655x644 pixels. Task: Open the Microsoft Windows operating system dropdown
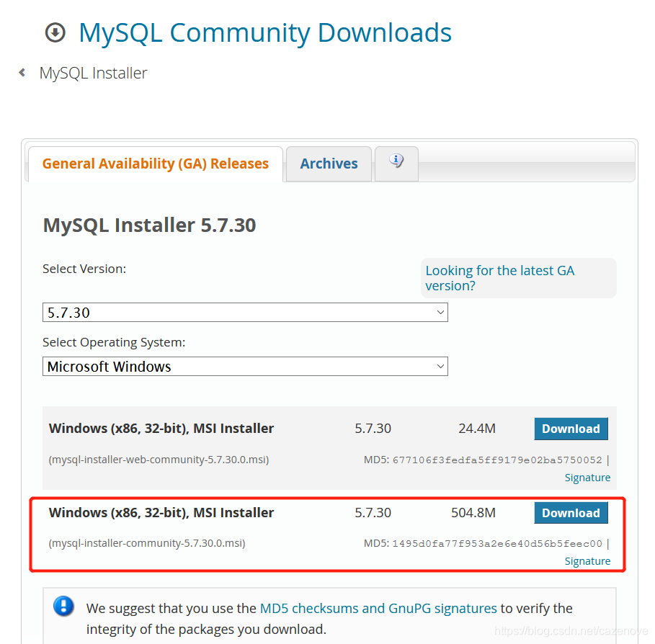[245, 366]
